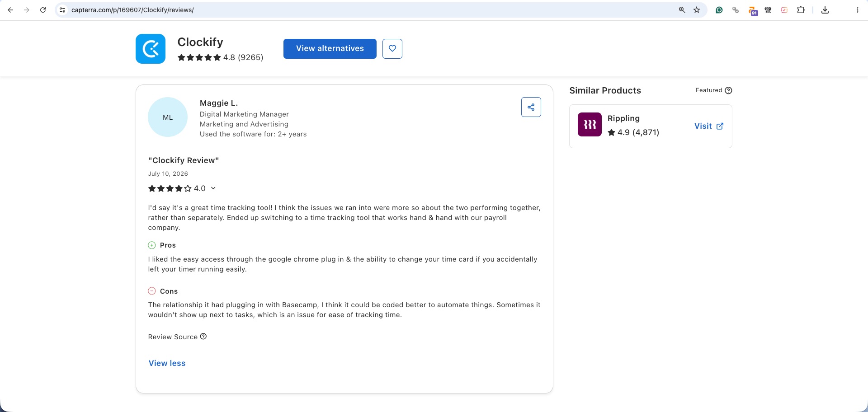This screenshot has height=412, width=868.
Task: Go back using the browser back arrow
Action: (10, 10)
